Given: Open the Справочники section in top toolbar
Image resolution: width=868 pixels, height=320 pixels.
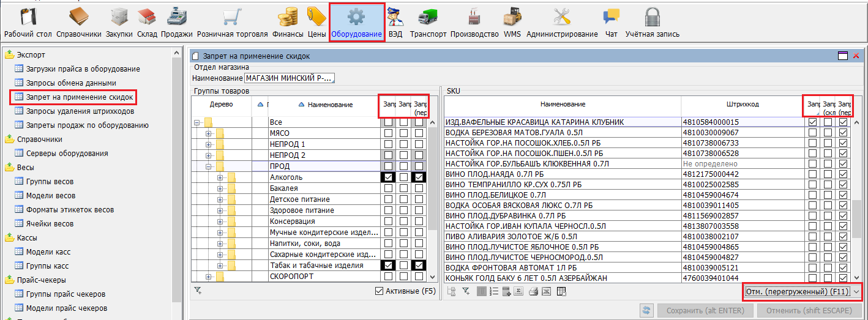Looking at the screenshot, I should [x=78, y=22].
